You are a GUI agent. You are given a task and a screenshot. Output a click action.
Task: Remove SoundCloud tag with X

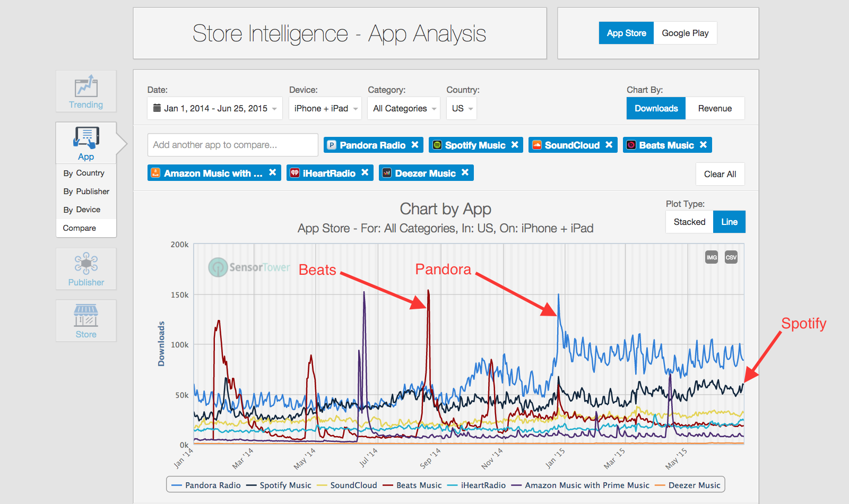pos(609,144)
